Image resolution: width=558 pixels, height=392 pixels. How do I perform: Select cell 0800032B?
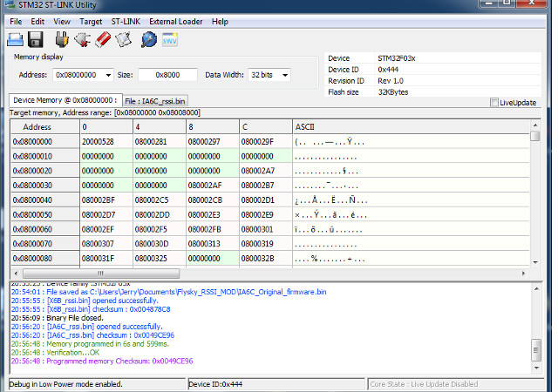265,259
